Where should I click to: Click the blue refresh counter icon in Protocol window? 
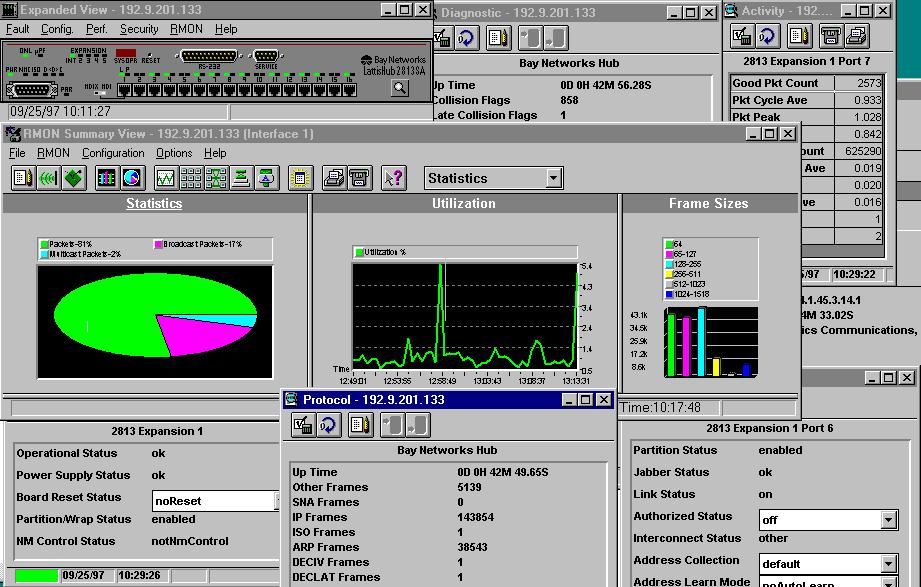coord(329,425)
